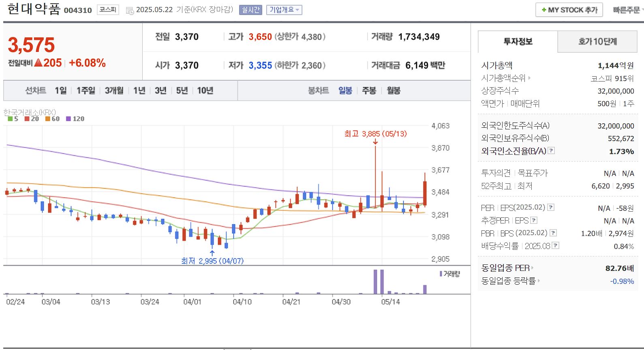The width and height of the screenshot is (644, 350).
Task: Click the 실시간 real-time button
Action: coord(250,10)
